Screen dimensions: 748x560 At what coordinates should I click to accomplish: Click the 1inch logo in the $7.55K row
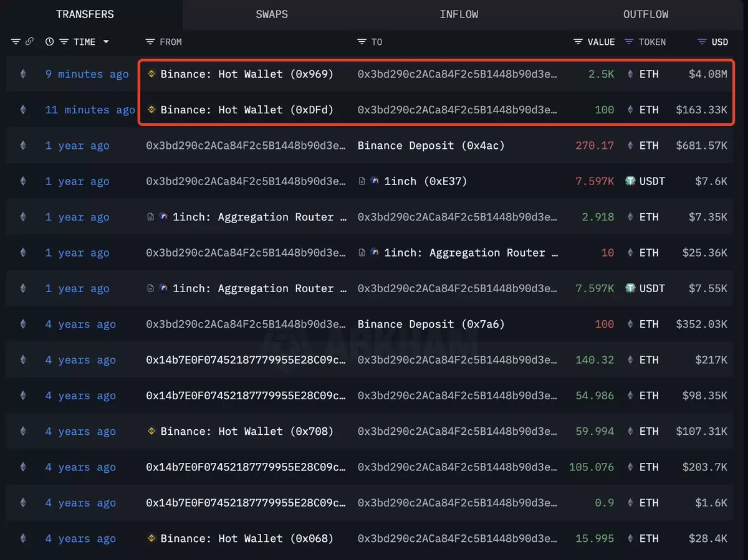tap(163, 288)
